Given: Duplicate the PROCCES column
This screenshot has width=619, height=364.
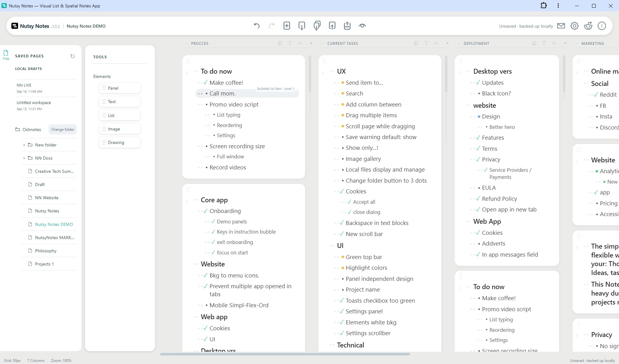Looking at the screenshot, I should pyautogui.click(x=280, y=43).
